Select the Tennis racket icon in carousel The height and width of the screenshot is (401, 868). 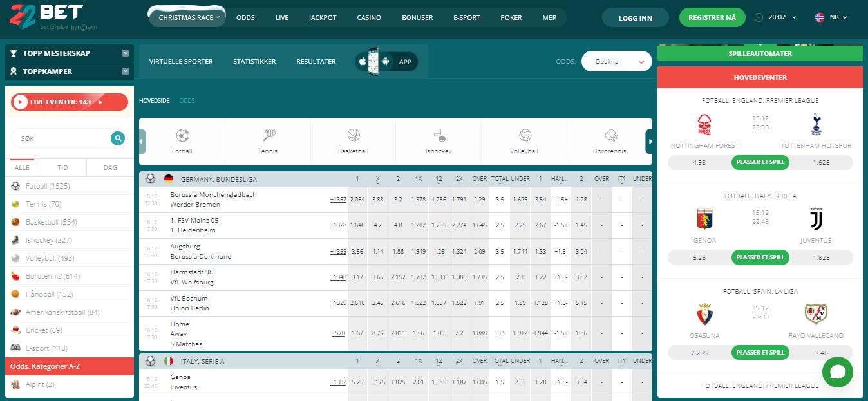(x=268, y=136)
